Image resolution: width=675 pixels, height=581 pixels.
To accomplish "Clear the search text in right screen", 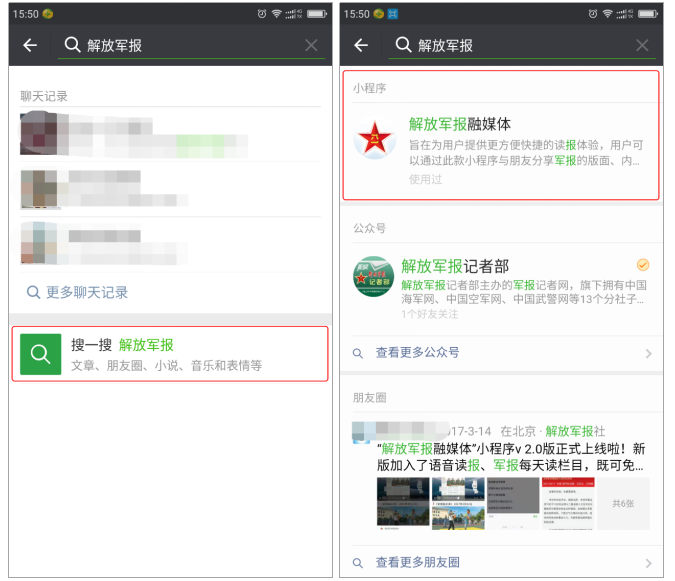I will 642,45.
